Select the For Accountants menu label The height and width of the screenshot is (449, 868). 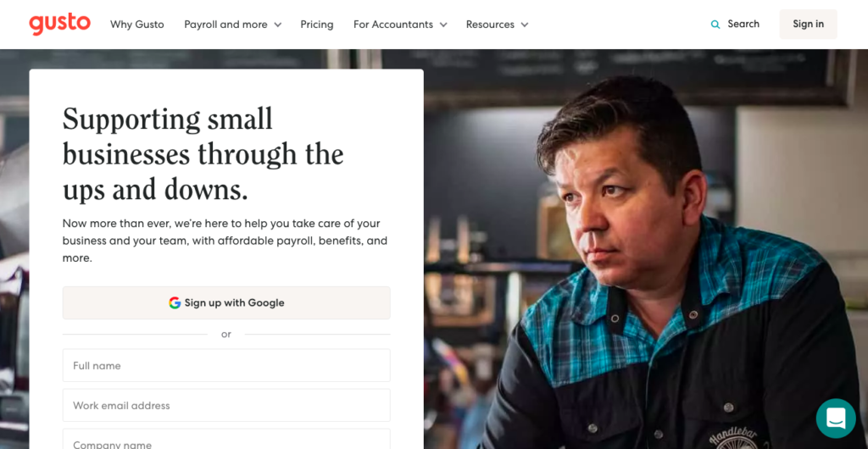[393, 25]
